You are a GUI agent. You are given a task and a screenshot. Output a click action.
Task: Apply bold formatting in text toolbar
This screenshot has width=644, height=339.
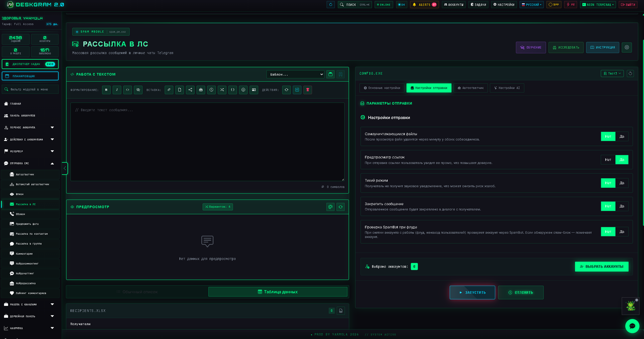pyautogui.click(x=106, y=90)
